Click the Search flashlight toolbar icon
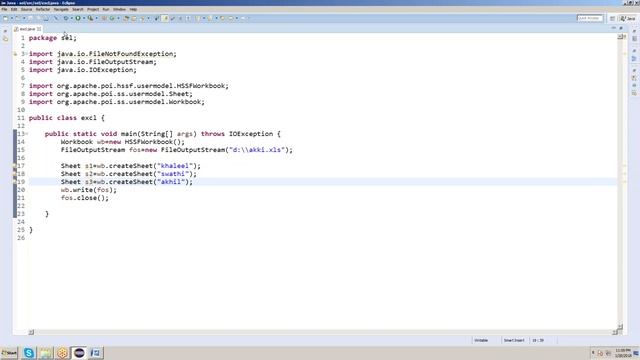 click(142, 18)
